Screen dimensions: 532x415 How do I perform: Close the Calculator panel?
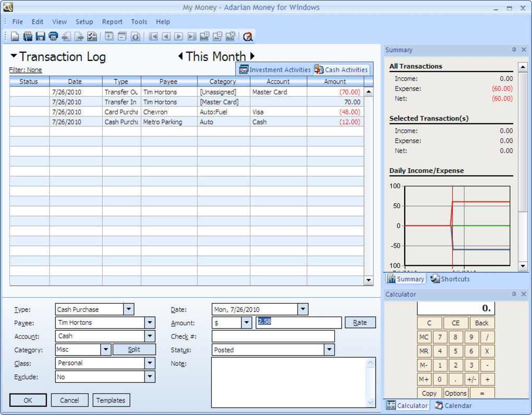click(524, 295)
